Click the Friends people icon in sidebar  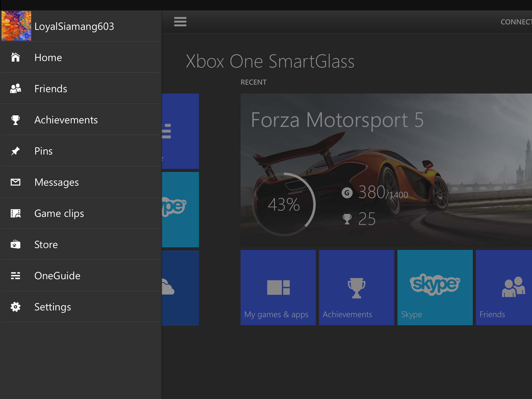tap(16, 88)
